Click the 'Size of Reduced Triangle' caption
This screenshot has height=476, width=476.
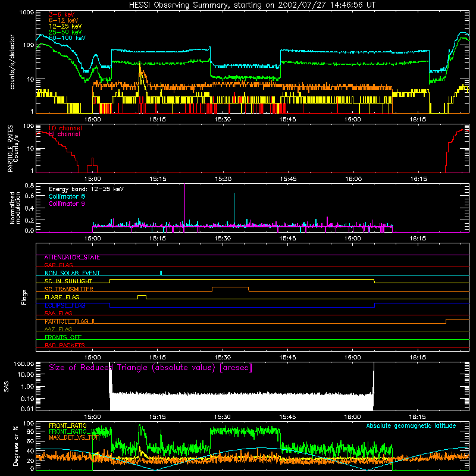(151, 368)
